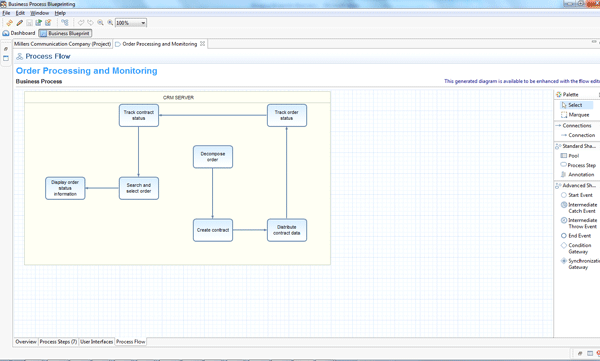Open the Process Steps (7) tab
The width and height of the screenshot is (600, 361).
tap(58, 341)
